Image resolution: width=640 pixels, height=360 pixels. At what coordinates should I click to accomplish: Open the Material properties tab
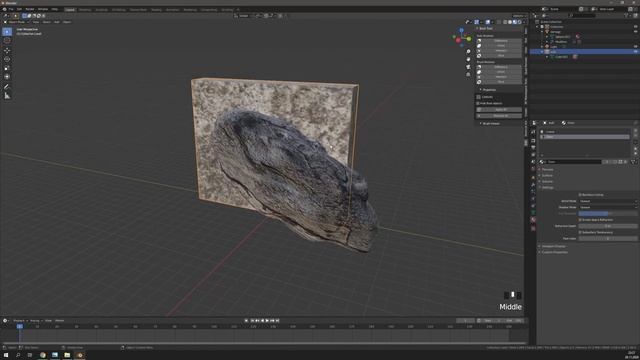pos(533,220)
